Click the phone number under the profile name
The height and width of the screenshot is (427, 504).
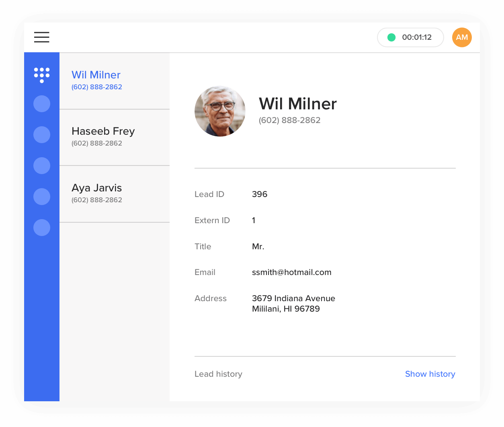click(289, 120)
